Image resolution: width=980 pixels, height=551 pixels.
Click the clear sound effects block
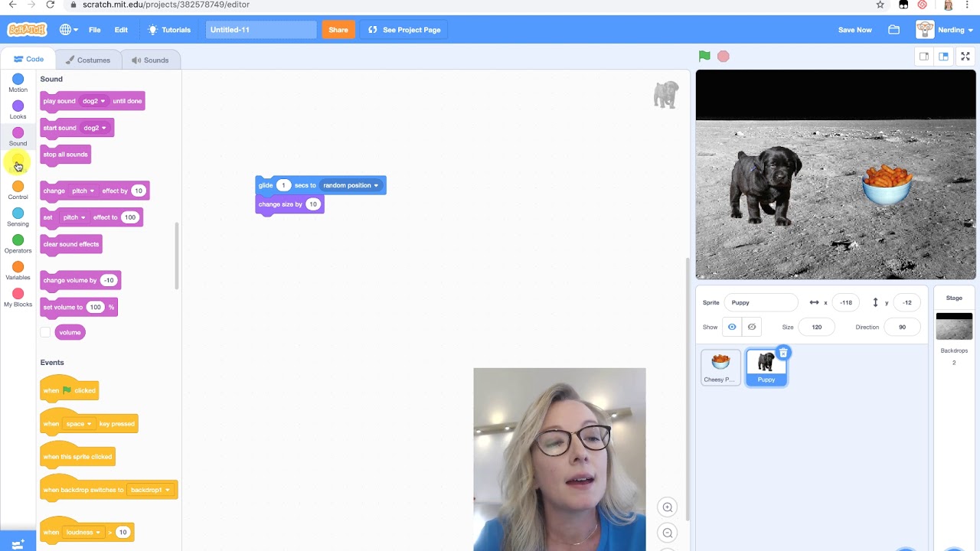click(71, 244)
